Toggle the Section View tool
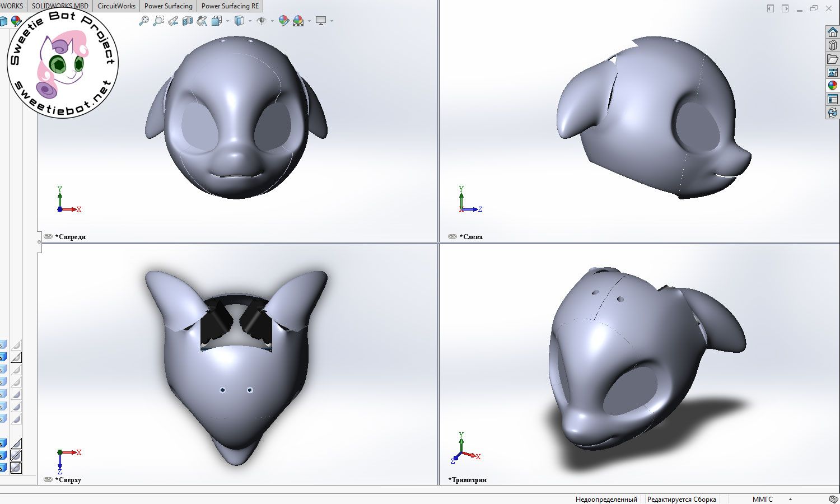 (x=188, y=21)
